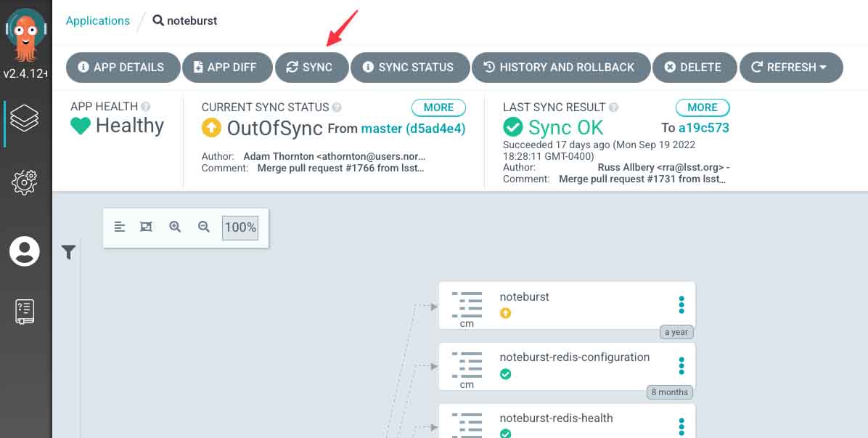Delete the noteburst application

click(695, 67)
